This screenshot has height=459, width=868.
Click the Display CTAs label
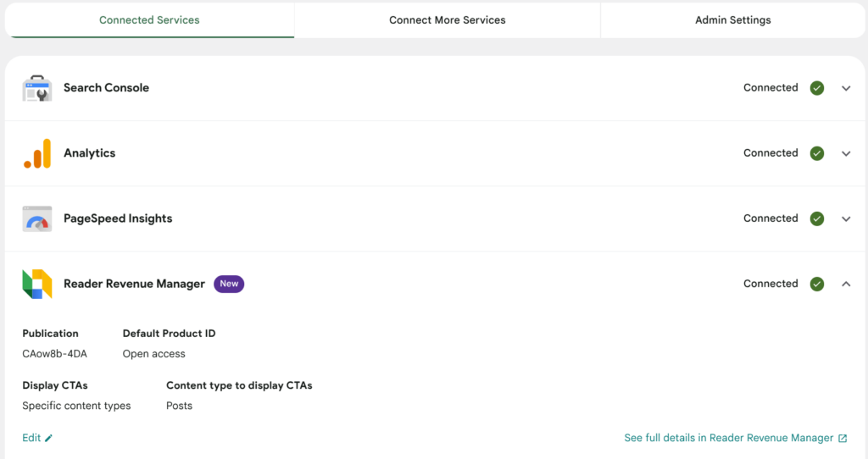coord(55,385)
